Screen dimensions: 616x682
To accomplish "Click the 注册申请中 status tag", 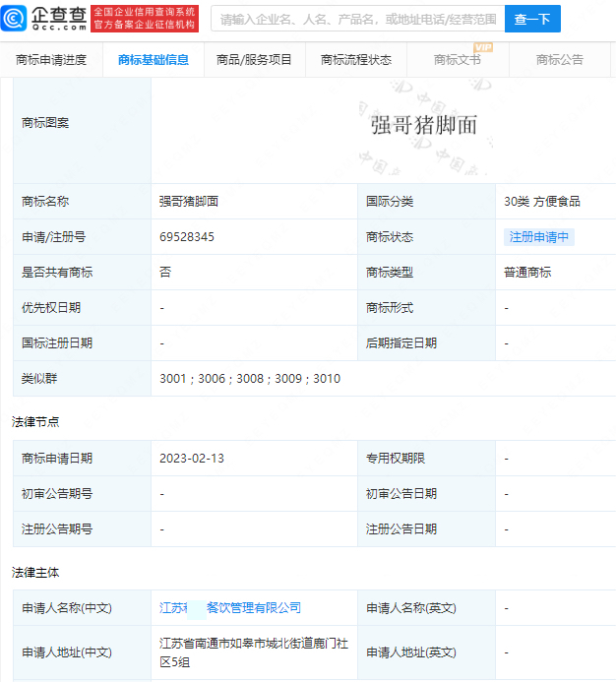I will point(538,237).
